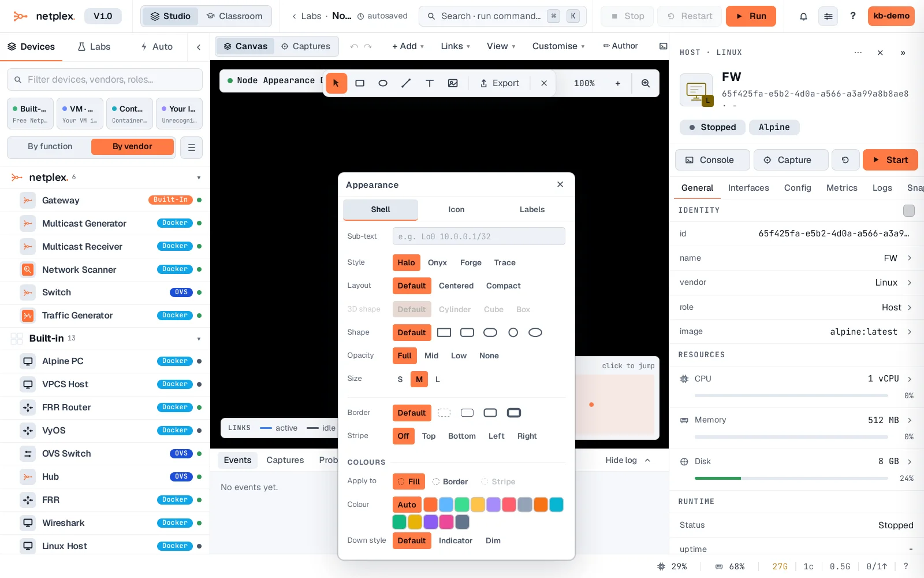The height and width of the screenshot is (578, 924).
Task: Open the help question mark in top bar
Action: click(853, 16)
